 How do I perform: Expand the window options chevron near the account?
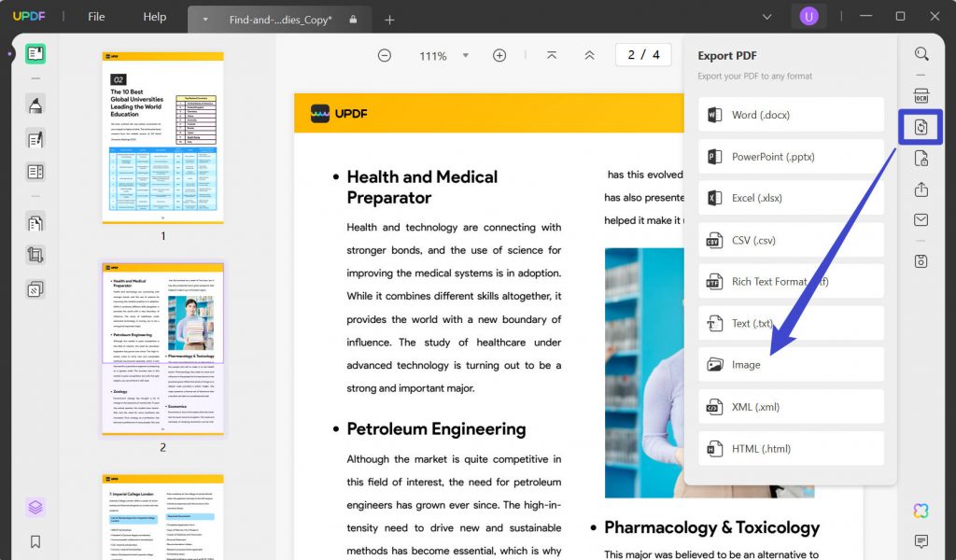767,16
